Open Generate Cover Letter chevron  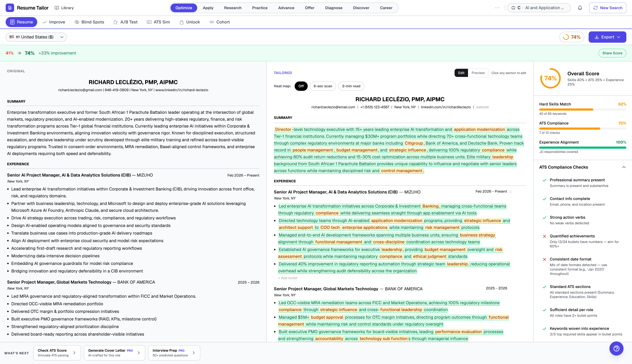pos(139,353)
